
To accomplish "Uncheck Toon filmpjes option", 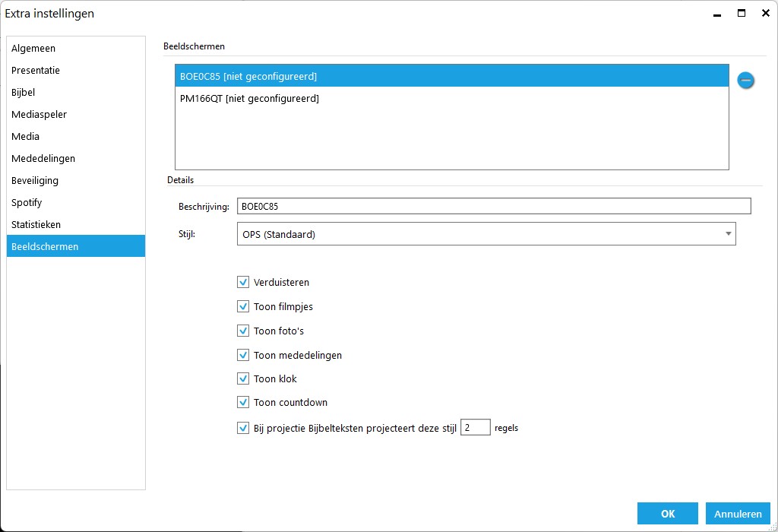I will 243,306.
